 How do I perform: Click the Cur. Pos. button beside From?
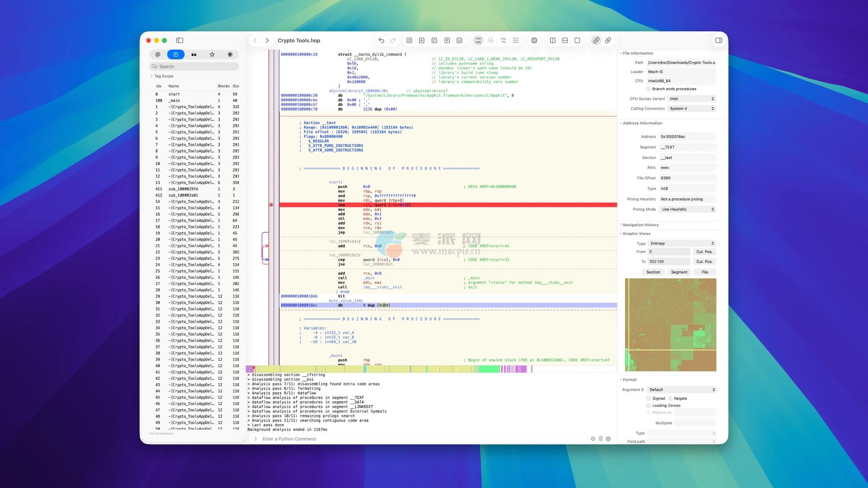tap(704, 252)
